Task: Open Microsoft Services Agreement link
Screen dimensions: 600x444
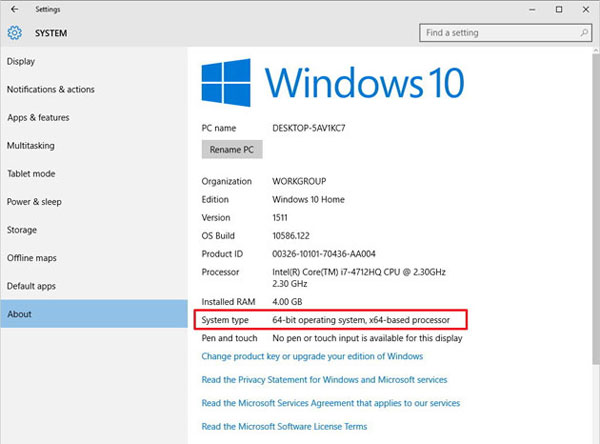Action: point(331,403)
